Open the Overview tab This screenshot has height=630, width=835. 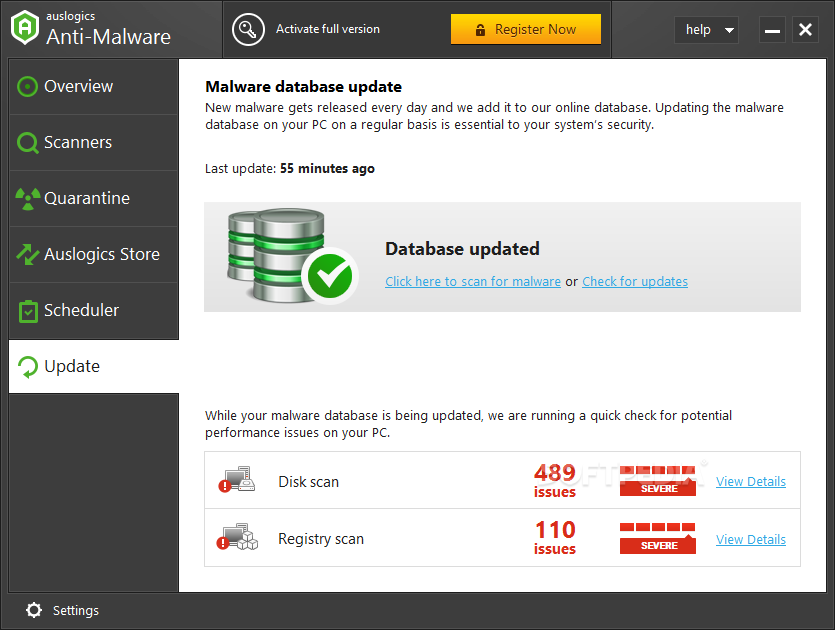click(x=94, y=86)
